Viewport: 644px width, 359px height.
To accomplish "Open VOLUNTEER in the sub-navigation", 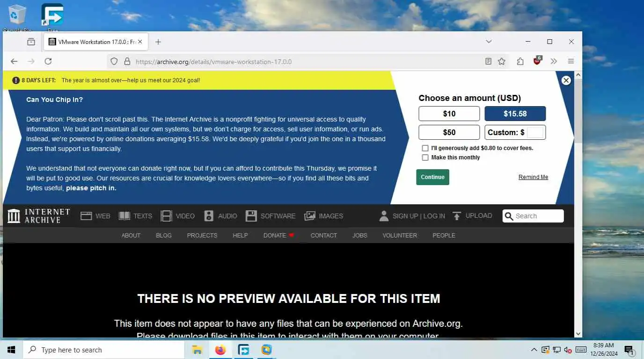I will pos(400,235).
